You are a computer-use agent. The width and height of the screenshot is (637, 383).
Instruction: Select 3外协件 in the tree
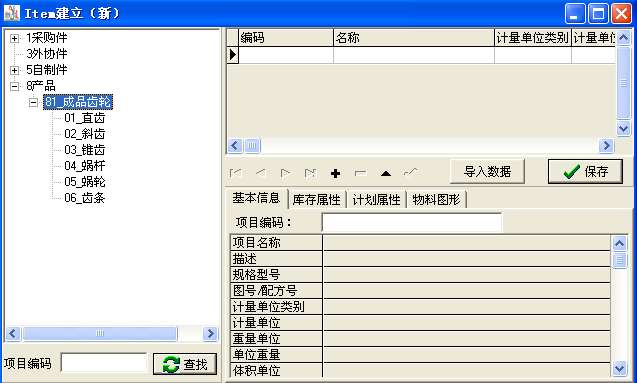47,54
